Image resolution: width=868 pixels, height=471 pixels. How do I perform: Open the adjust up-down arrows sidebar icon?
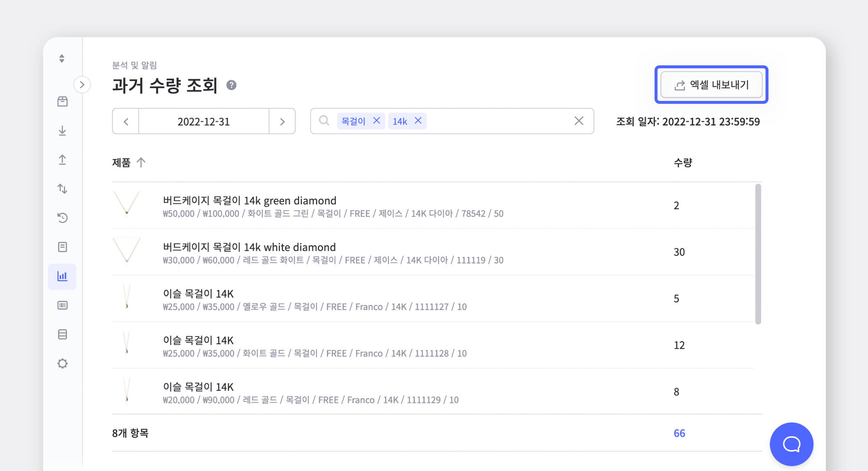tap(62, 189)
